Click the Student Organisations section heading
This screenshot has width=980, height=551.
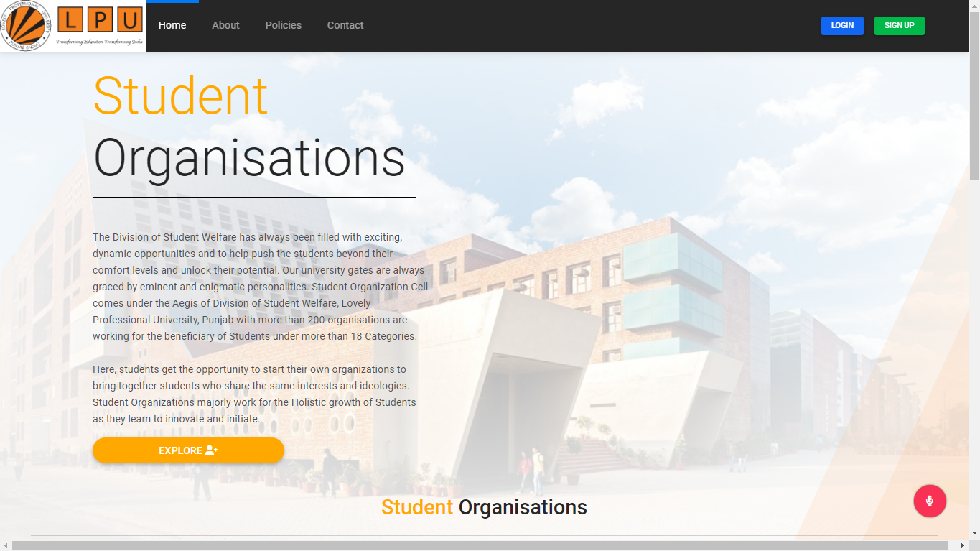(485, 506)
